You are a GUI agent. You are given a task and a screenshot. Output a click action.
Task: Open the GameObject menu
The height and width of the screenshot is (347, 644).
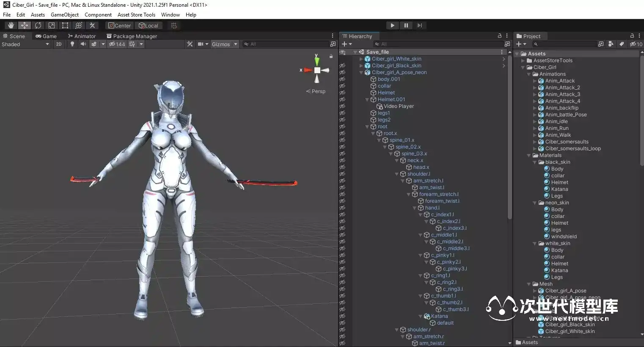point(65,14)
